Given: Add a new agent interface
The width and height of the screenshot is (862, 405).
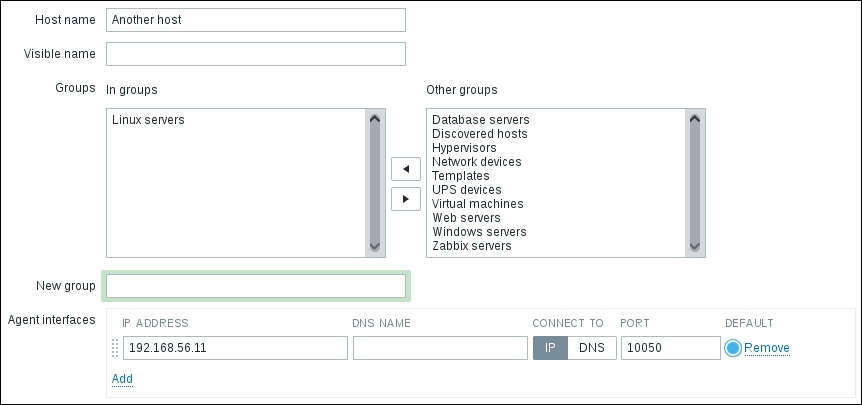Looking at the screenshot, I should coord(122,379).
